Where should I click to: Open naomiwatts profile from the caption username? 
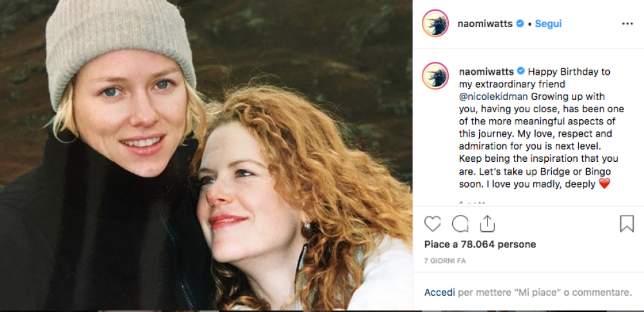(486, 72)
